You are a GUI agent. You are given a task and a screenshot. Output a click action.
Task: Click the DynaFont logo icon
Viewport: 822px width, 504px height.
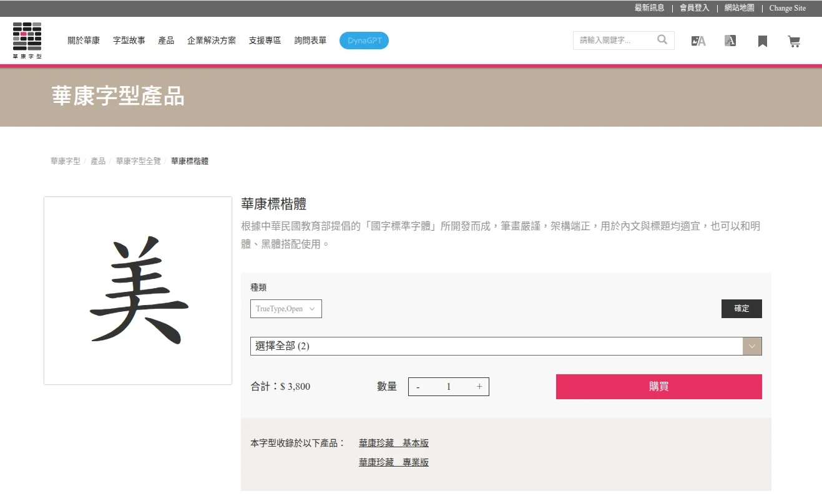pyautogui.click(x=27, y=40)
